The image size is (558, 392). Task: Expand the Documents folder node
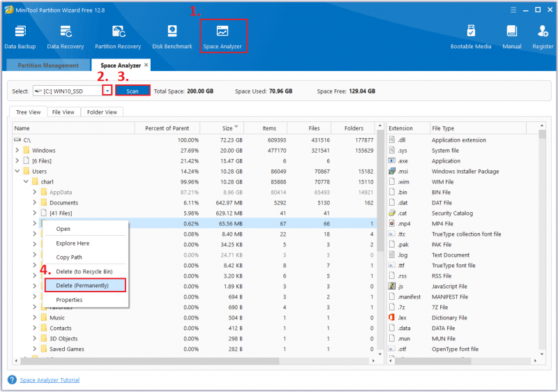34,202
